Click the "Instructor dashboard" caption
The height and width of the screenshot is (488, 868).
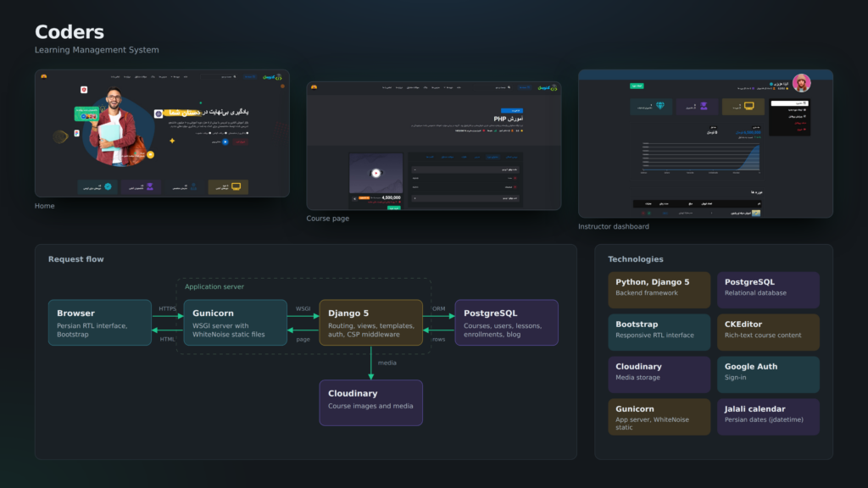pyautogui.click(x=614, y=226)
